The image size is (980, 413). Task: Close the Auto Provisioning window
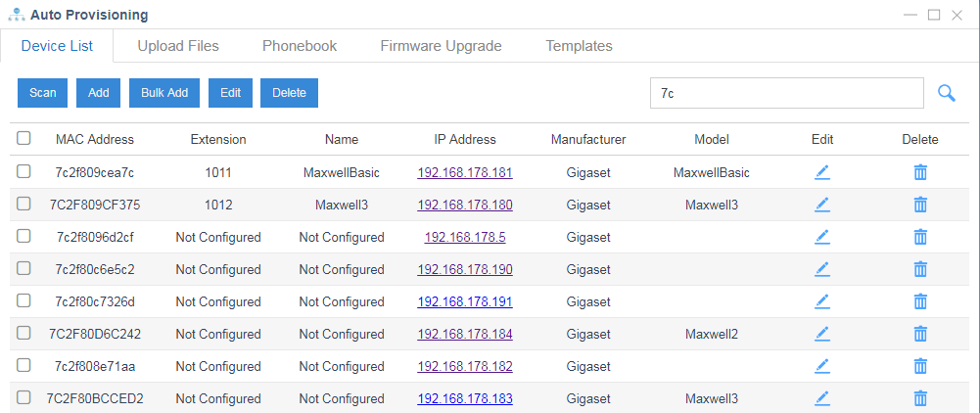(957, 15)
